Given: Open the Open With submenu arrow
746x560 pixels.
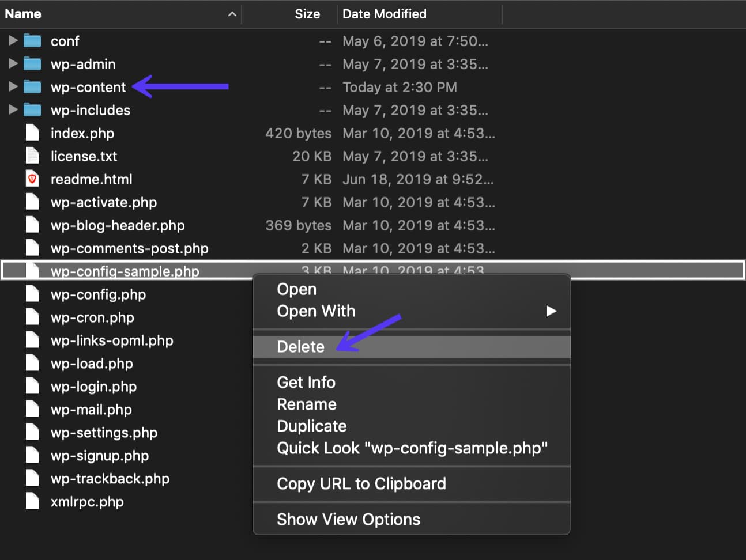Looking at the screenshot, I should 551,311.
